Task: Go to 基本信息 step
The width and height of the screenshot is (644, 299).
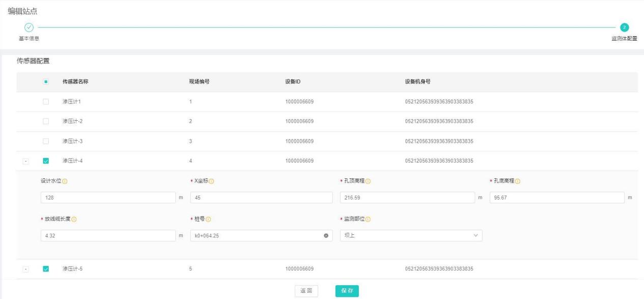Action: (29, 28)
